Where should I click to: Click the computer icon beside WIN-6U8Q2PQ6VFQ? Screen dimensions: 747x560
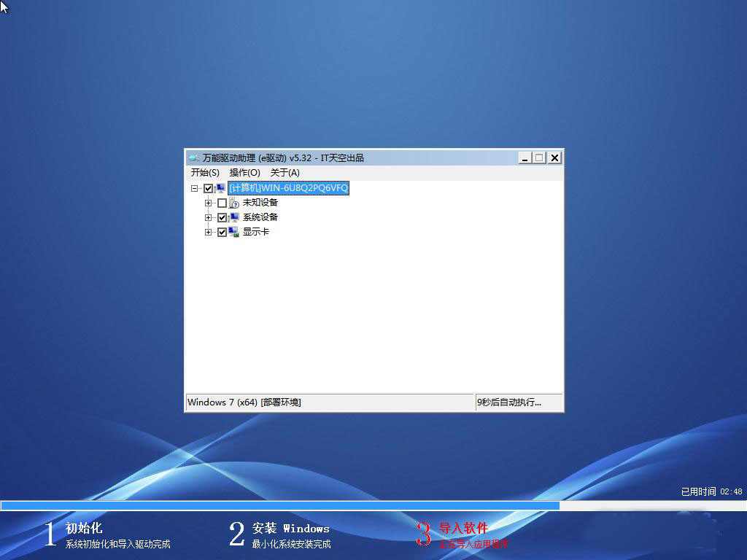[x=220, y=188]
